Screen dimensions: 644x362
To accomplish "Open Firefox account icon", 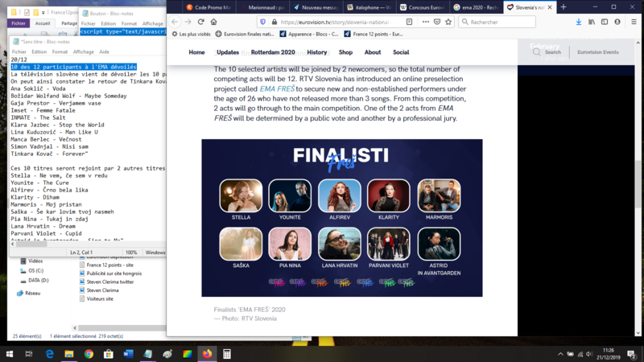I will tap(617, 22).
